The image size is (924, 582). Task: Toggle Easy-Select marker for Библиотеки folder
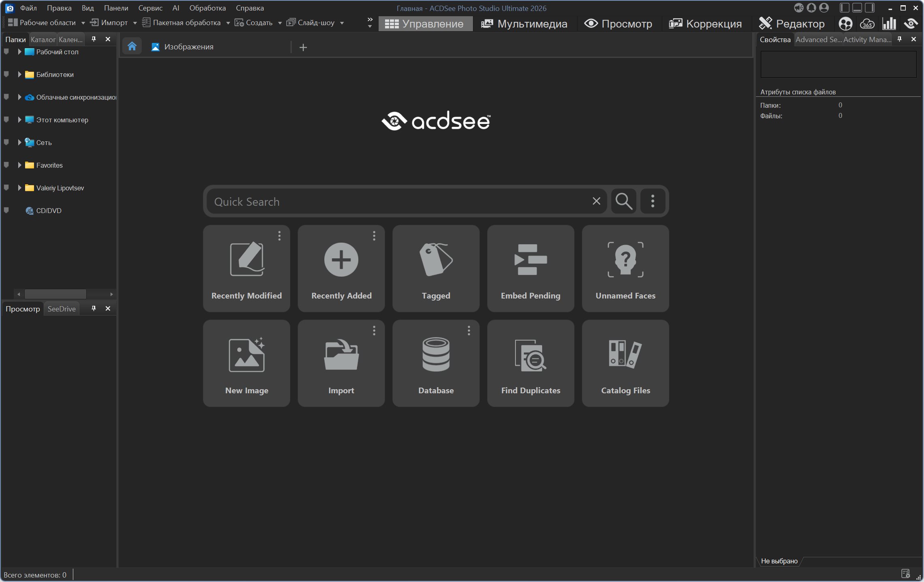[6, 74]
